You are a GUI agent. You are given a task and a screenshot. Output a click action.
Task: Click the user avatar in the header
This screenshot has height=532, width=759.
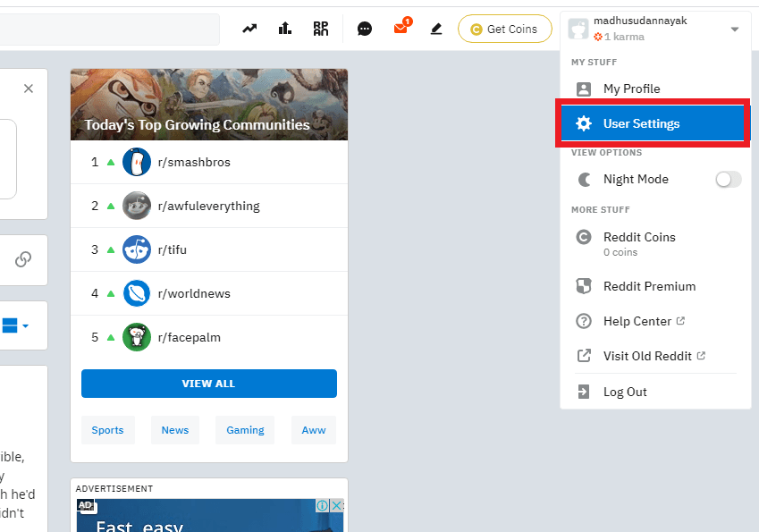(578, 29)
